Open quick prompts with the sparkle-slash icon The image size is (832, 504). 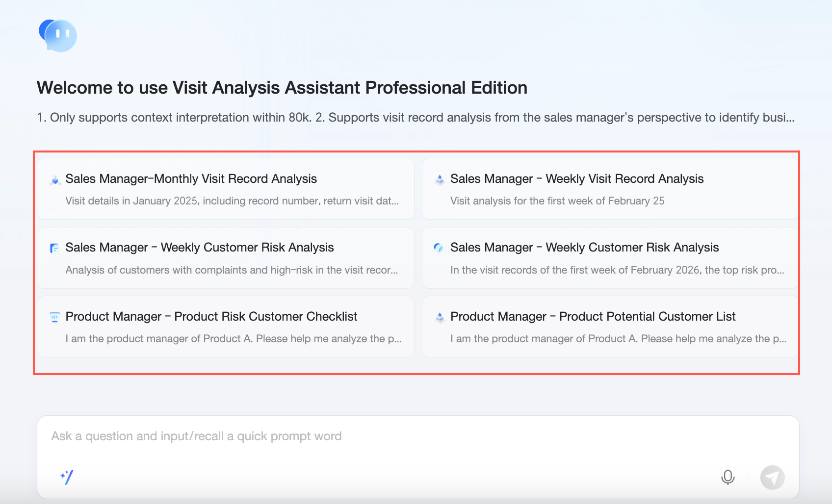(x=67, y=477)
